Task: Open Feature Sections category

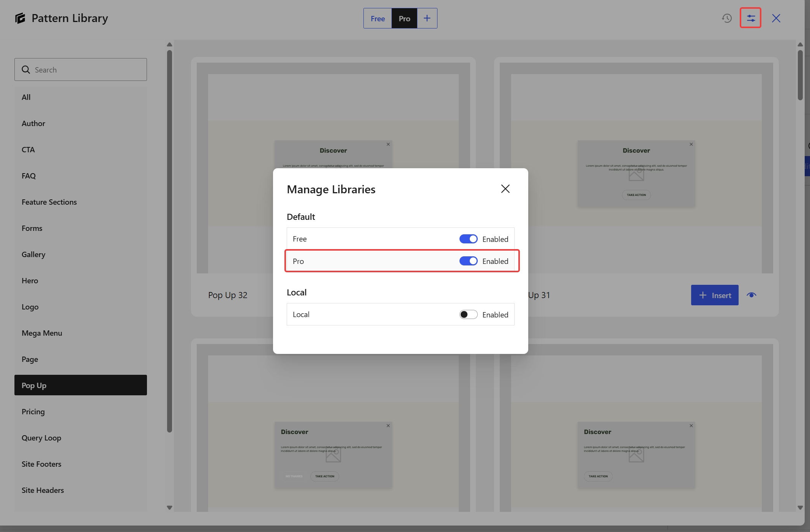Action: 81,202
